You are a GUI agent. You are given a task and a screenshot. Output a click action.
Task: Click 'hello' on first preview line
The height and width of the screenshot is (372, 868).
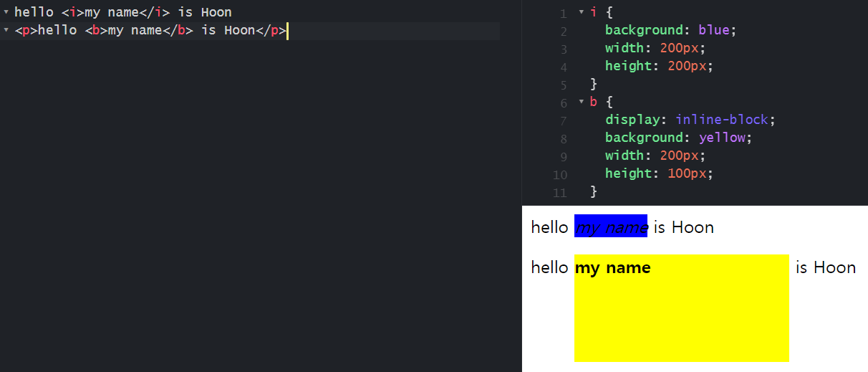[x=549, y=228]
